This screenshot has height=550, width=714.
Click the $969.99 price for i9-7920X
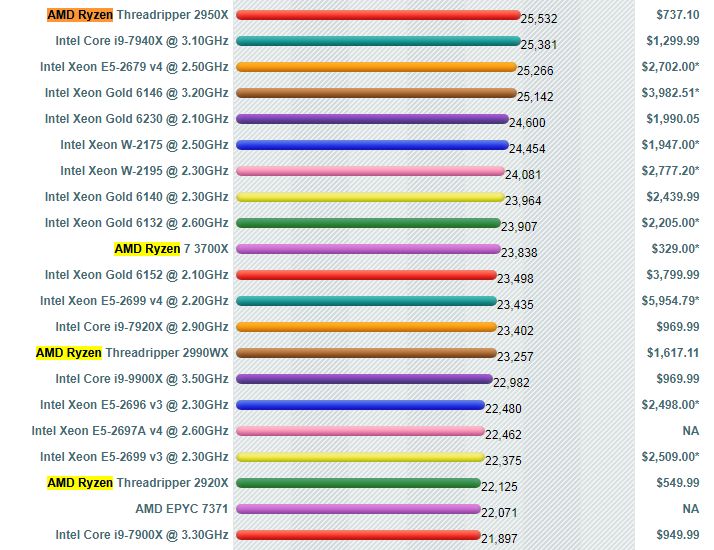(678, 327)
